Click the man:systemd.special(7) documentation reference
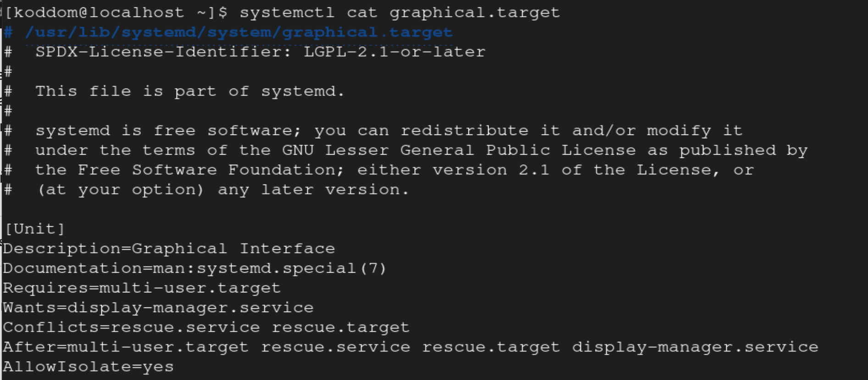 [x=269, y=268]
